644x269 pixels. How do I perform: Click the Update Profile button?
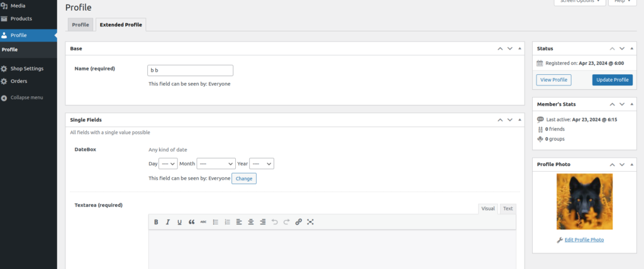click(x=612, y=80)
